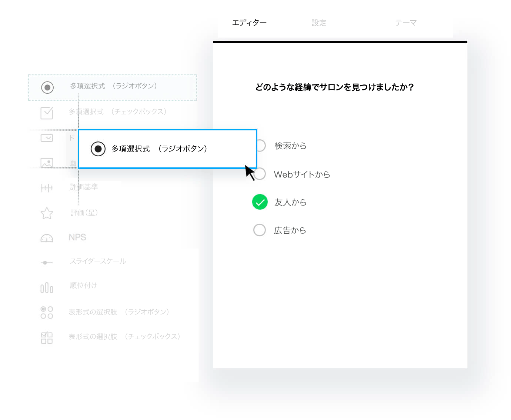Click the Webサイトから answer text
Image resolution: width=511 pixels, height=420 pixels.
click(302, 174)
